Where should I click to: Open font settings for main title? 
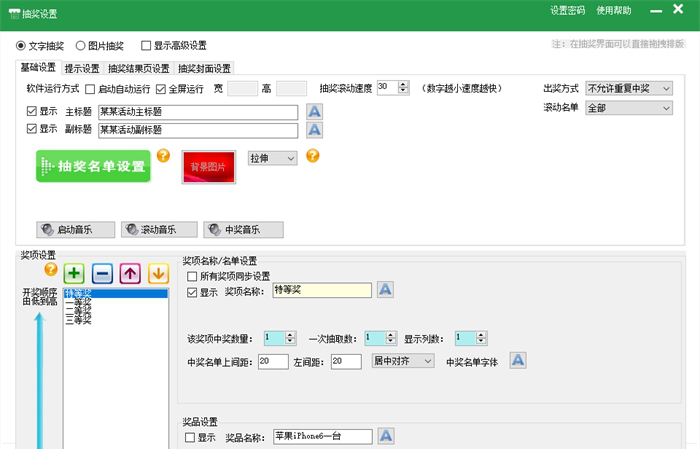(314, 111)
